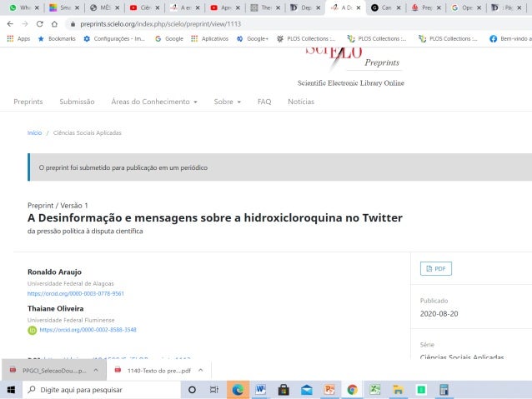The image size is (532, 399).
Task: Open the browser home page
Action: point(54,23)
